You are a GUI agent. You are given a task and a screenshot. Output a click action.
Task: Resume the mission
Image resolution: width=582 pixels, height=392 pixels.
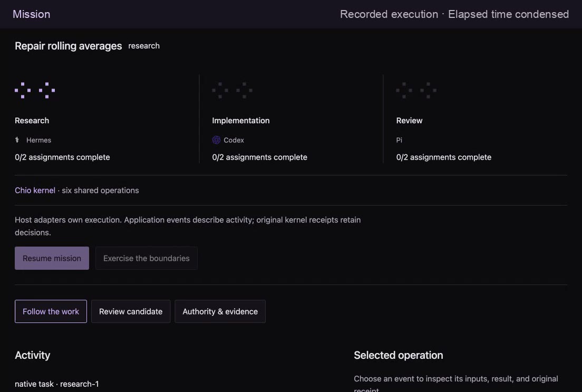click(52, 258)
